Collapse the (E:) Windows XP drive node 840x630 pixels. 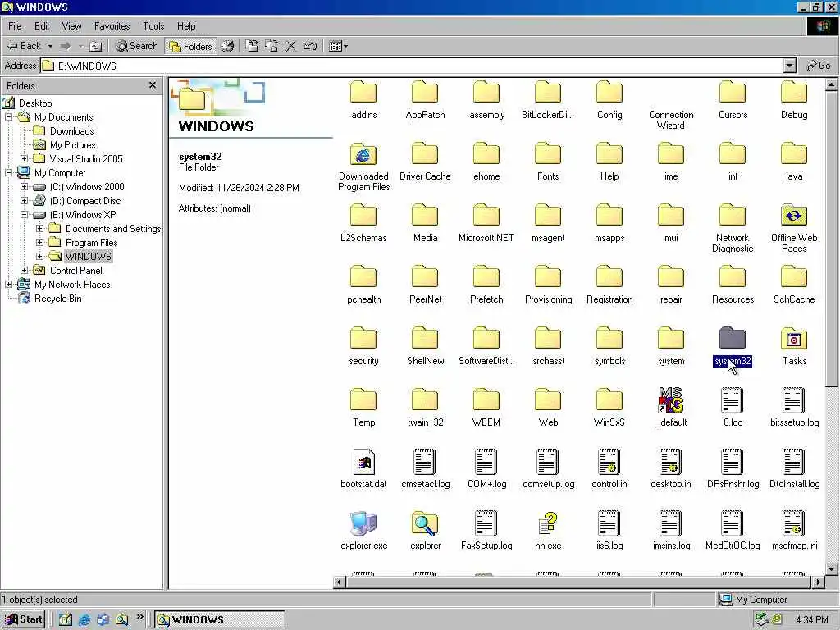click(x=24, y=214)
